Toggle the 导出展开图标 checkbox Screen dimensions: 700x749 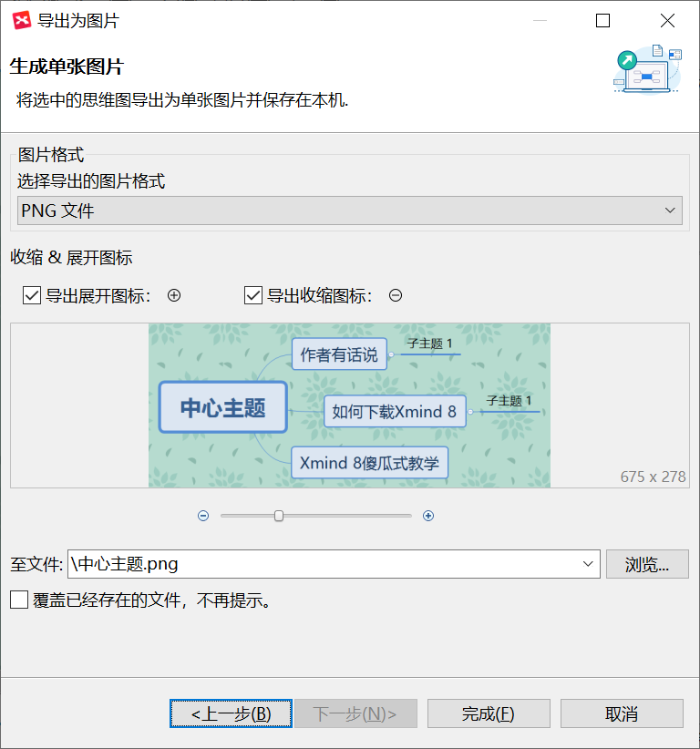(32, 296)
